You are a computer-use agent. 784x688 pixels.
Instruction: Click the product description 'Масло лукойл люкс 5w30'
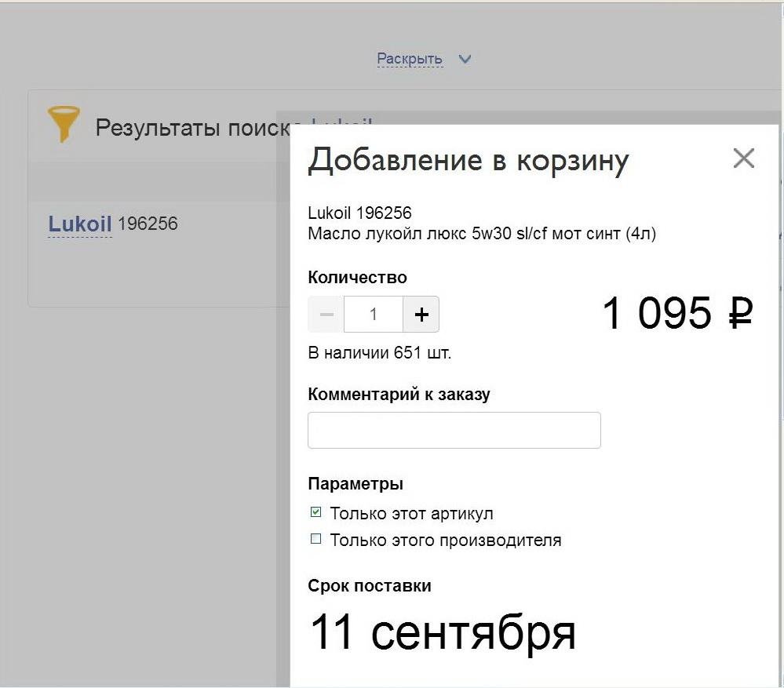tap(482, 233)
